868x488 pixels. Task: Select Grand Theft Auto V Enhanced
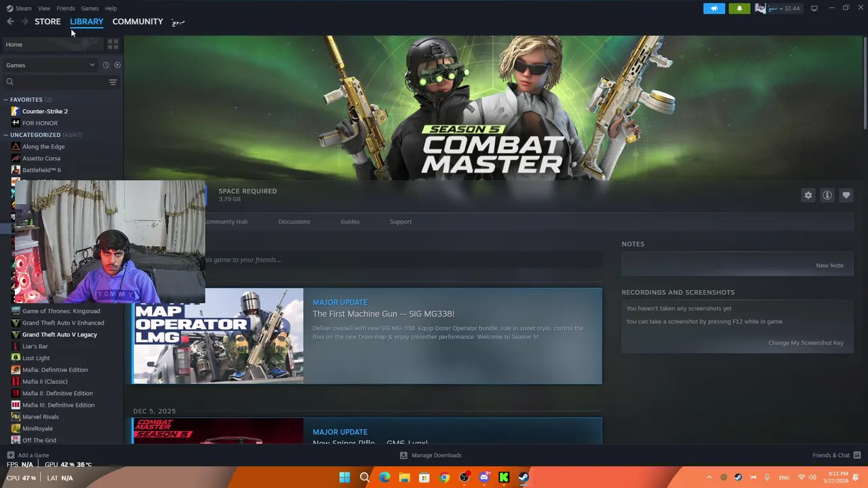pyautogui.click(x=63, y=323)
